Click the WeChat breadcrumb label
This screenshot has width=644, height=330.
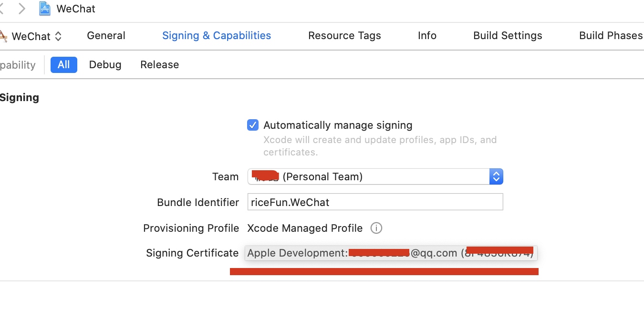pos(76,9)
